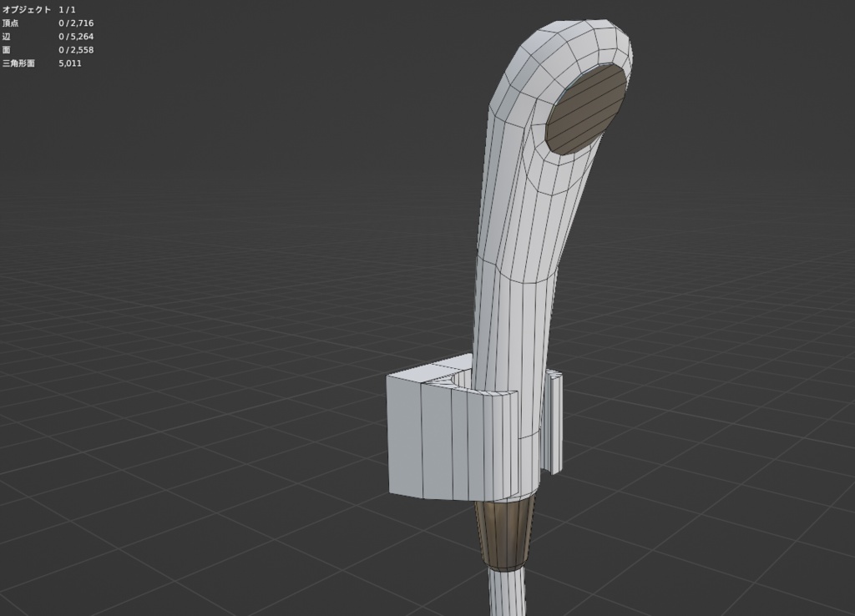Viewport: 855px width, 616px height.
Task: Click the object count 1 / 1
Action: (x=67, y=10)
